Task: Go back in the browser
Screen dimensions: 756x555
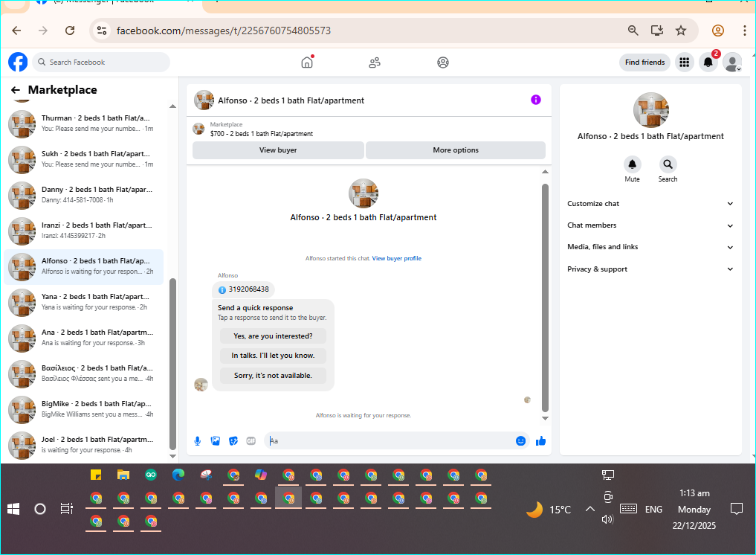Action: click(17, 31)
